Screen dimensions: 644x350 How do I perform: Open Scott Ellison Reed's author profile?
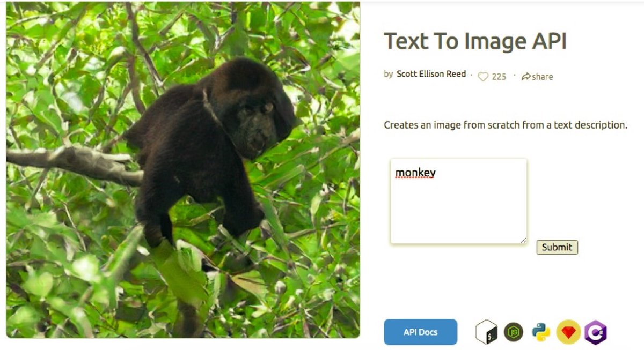pos(431,74)
